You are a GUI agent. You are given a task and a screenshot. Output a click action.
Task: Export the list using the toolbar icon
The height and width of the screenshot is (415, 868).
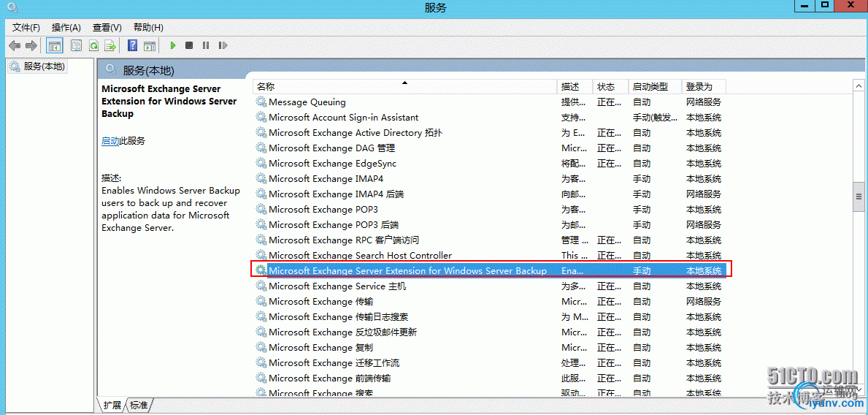tap(111, 45)
